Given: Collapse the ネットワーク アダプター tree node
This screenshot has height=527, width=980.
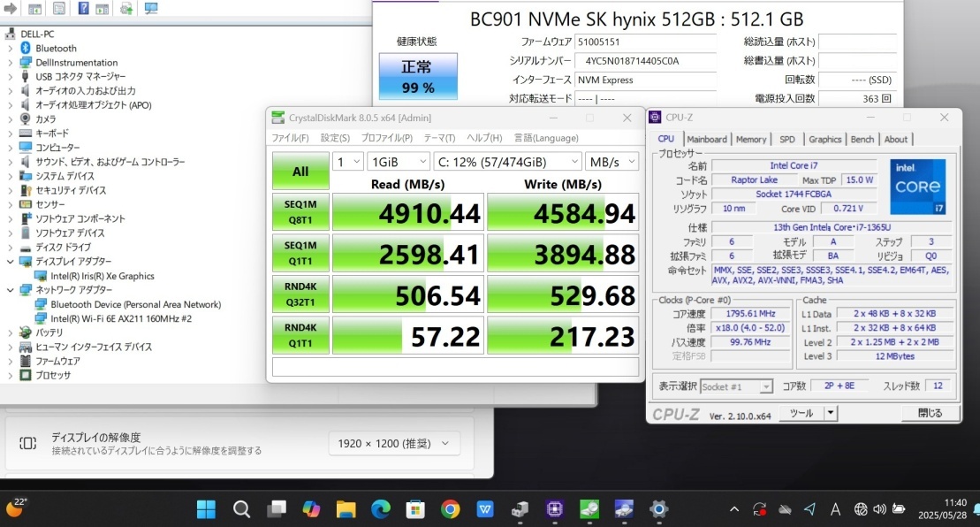Looking at the screenshot, I should pos(10,289).
